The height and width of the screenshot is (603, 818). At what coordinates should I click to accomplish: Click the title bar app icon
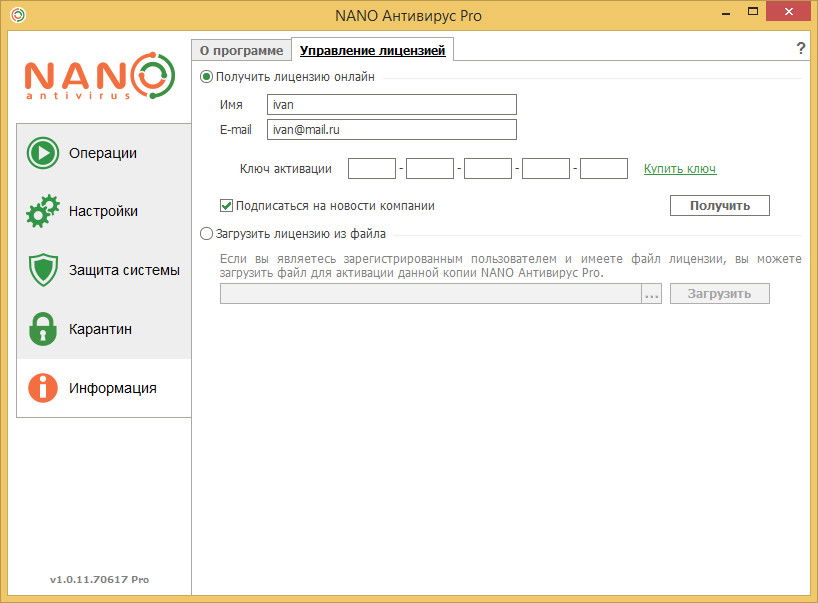pyautogui.click(x=17, y=15)
